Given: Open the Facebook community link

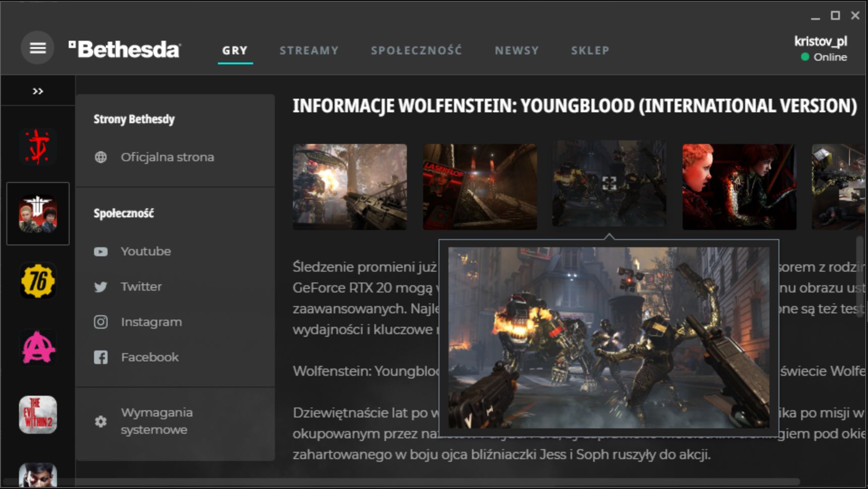Looking at the screenshot, I should pyautogui.click(x=150, y=357).
